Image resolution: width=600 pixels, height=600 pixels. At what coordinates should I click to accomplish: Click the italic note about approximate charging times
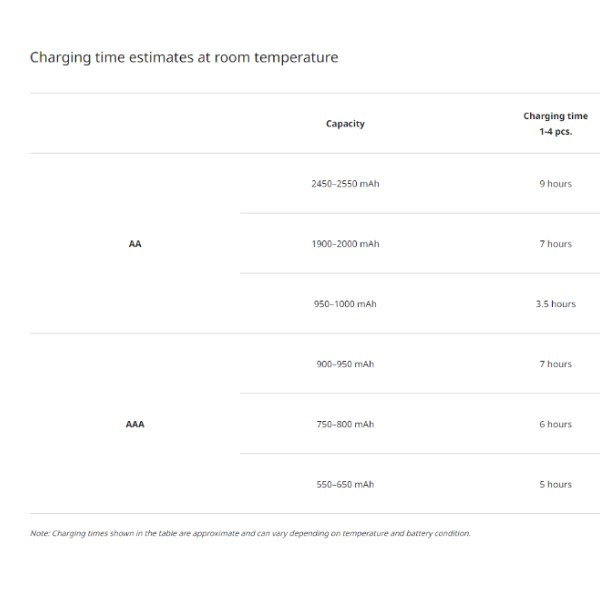click(x=250, y=533)
